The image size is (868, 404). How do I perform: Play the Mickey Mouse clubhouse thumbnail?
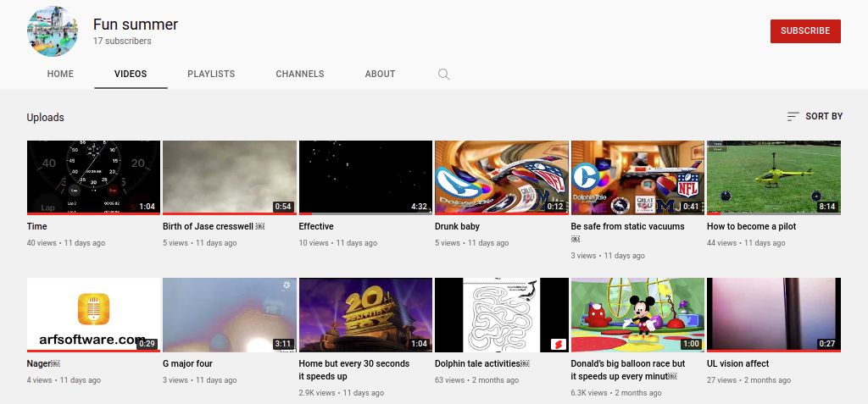(637, 315)
